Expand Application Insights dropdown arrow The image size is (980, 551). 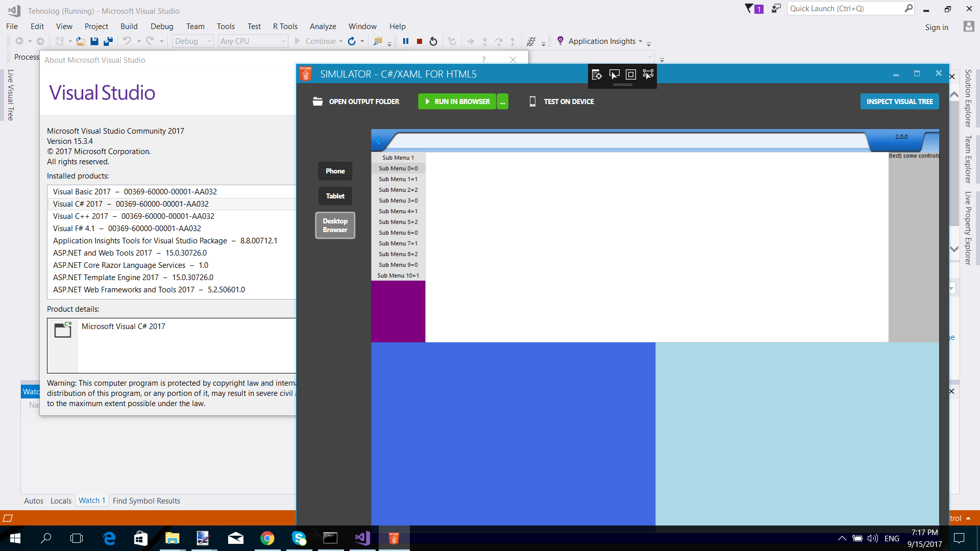point(640,41)
